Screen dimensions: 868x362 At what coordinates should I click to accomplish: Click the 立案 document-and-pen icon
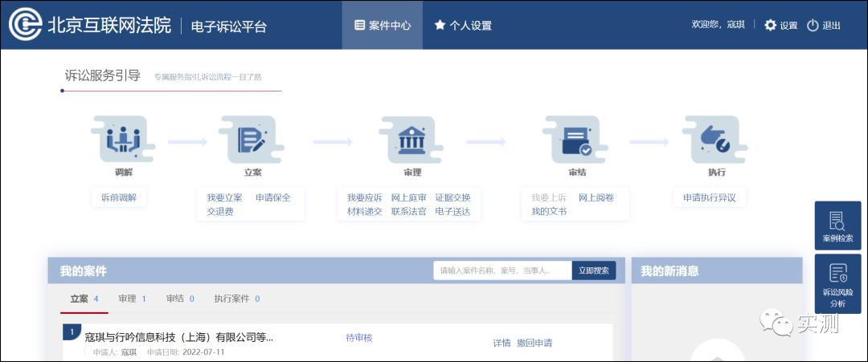(252, 140)
